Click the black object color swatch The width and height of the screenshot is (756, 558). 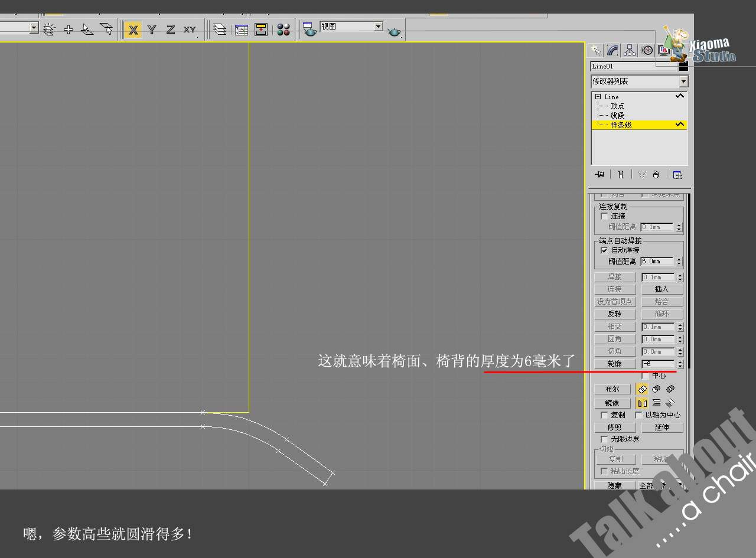tap(683, 67)
